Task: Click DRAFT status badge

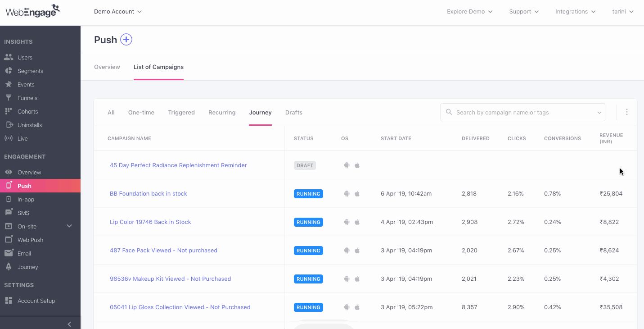Action: pos(305,165)
